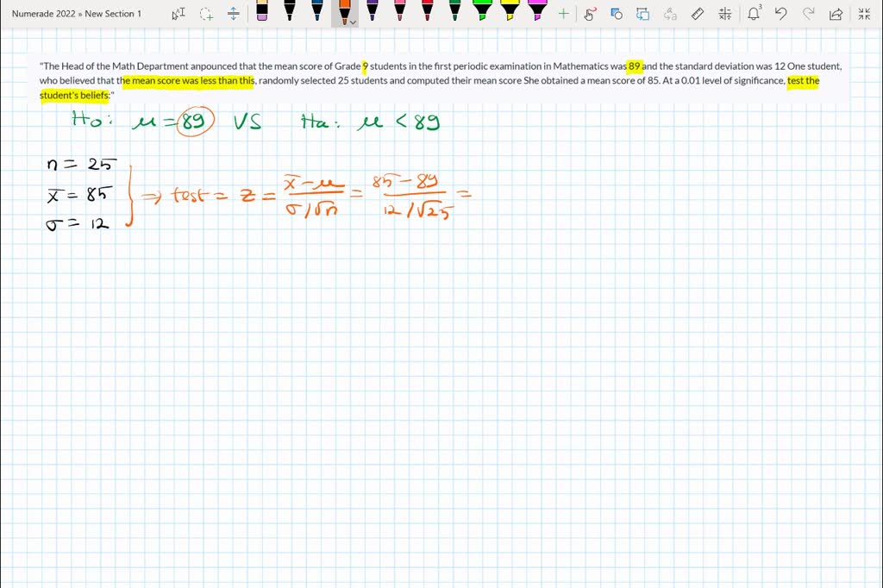Pick the Eraser tool

pyautogui.click(x=262, y=11)
